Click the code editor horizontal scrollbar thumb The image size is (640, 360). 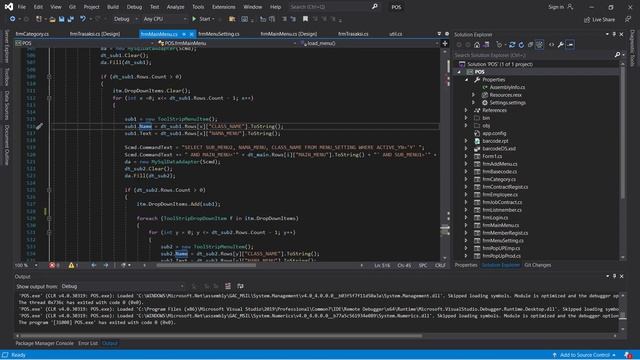[x=206, y=265]
